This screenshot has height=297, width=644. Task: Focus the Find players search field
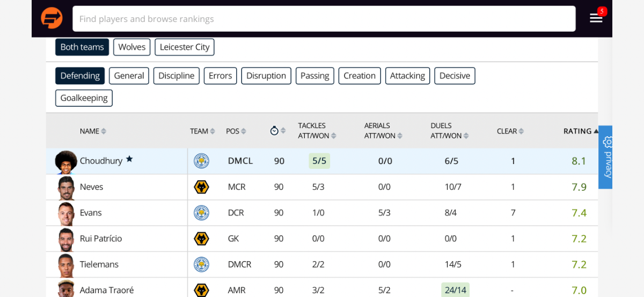(324, 19)
